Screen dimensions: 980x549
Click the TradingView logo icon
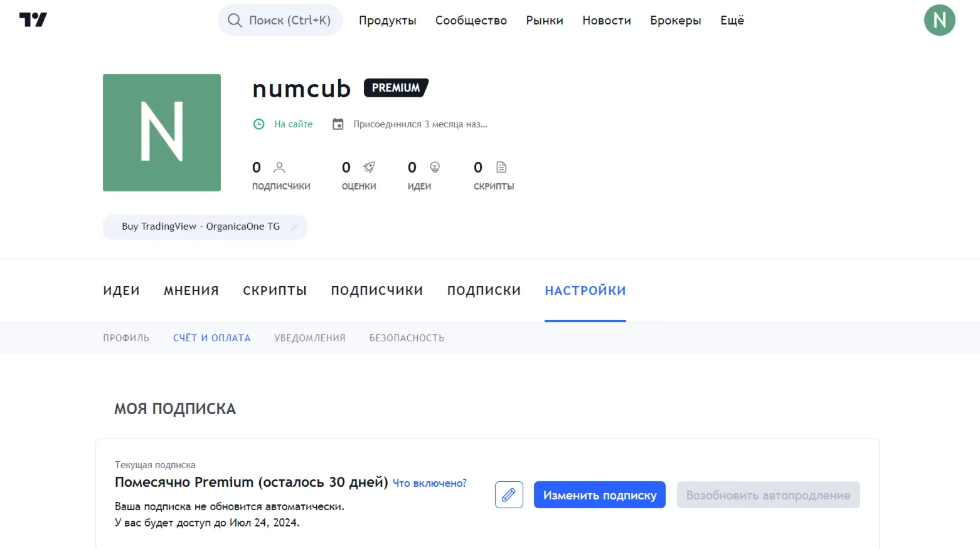pyautogui.click(x=33, y=20)
